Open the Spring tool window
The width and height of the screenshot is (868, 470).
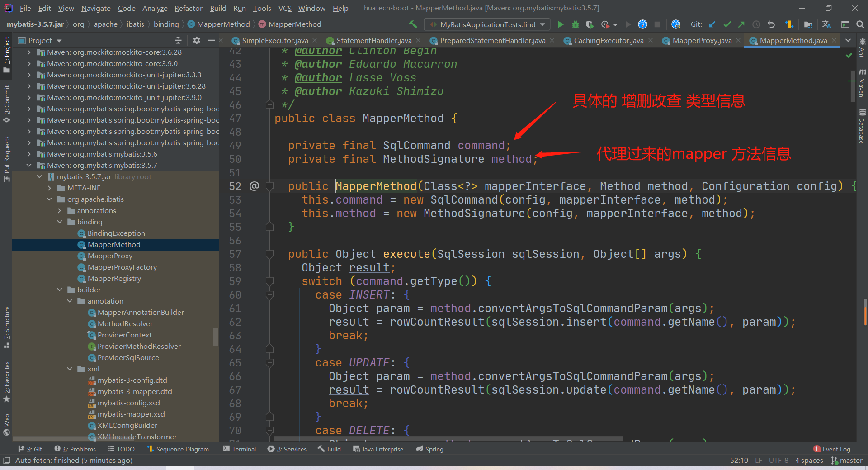429,449
